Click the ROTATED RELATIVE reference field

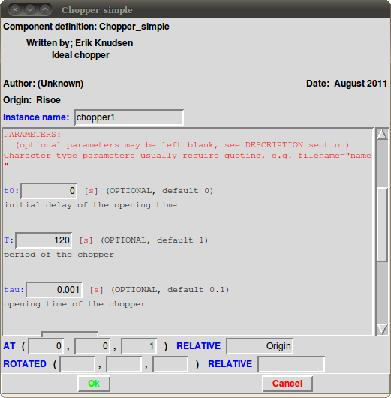point(291,364)
